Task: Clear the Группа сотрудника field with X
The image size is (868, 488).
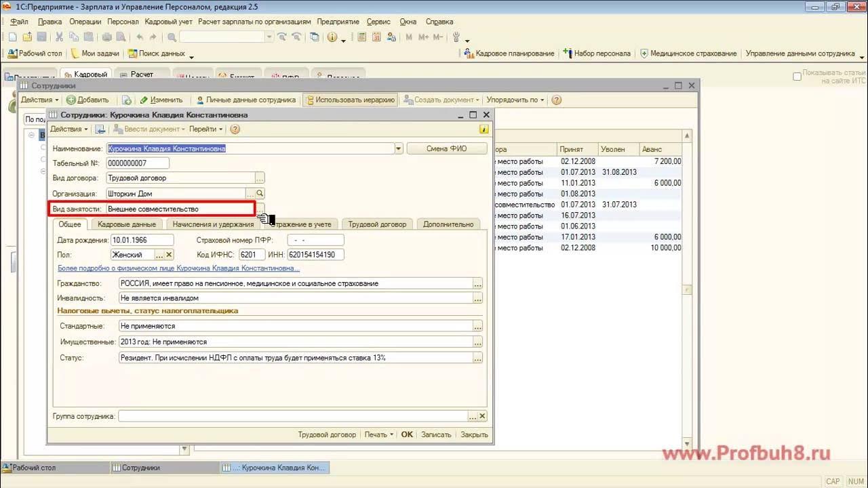Action: click(x=482, y=416)
